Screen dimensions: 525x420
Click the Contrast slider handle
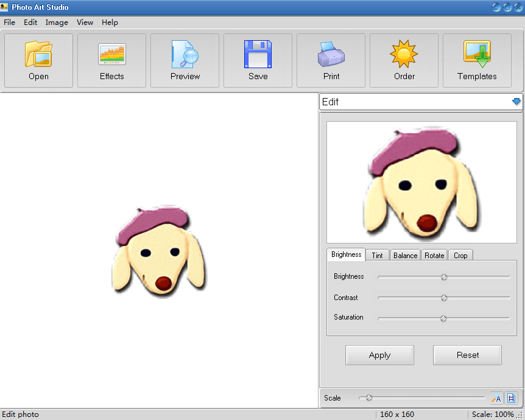(444, 298)
